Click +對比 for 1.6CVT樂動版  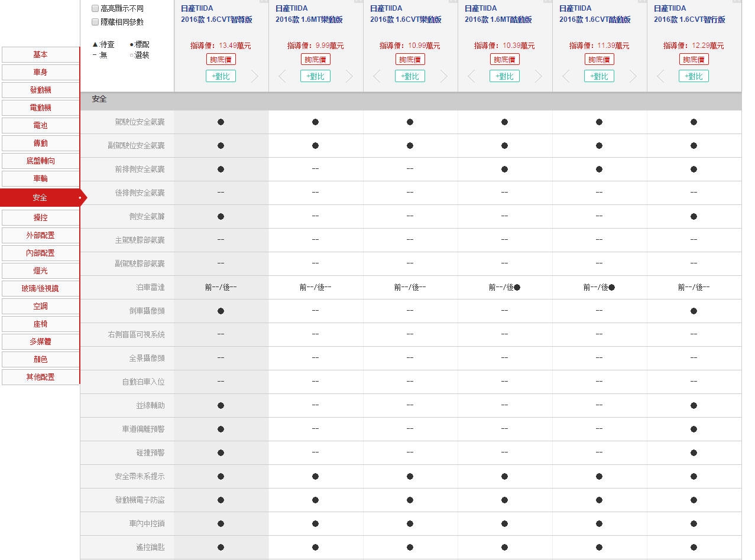coord(410,76)
